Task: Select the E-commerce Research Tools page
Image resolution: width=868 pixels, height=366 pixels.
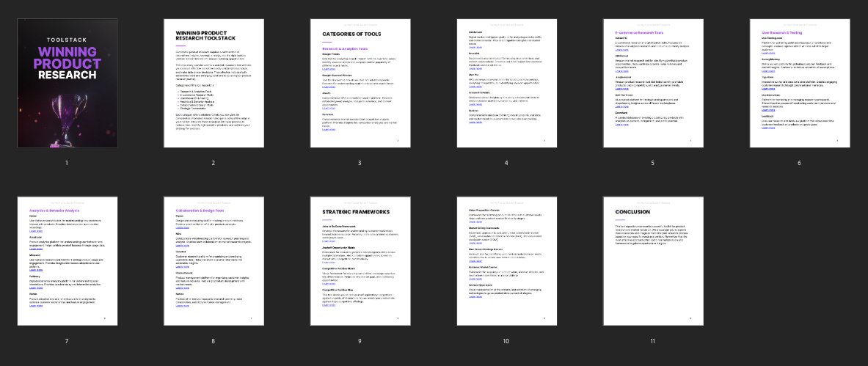Action: tap(652, 83)
